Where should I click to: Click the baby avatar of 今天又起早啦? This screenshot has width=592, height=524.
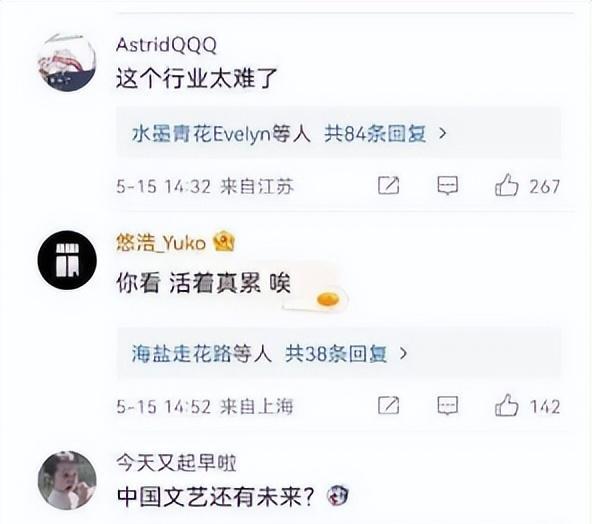click(67, 480)
